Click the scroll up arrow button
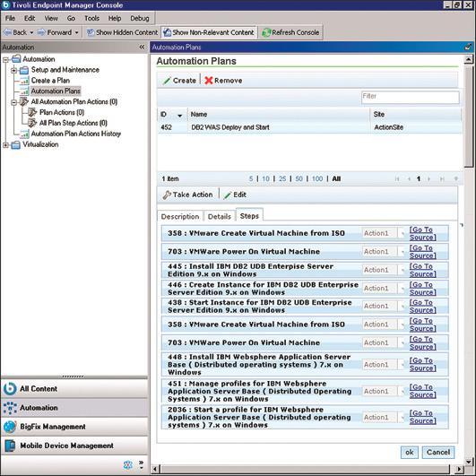 coord(469,59)
